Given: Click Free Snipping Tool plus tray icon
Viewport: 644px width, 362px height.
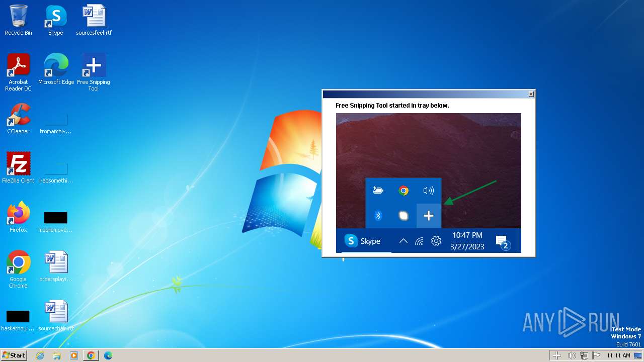Looking at the screenshot, I should tap(557, 355).
